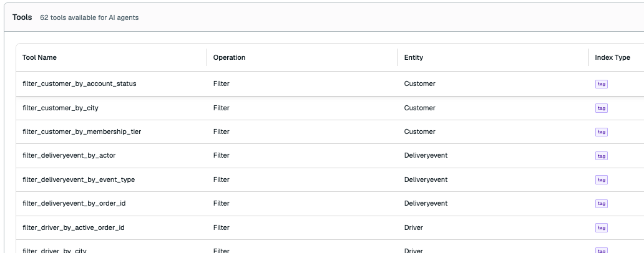644x253 pixels.
Task: Click Filter operation in filter_deliveryevent_by_order_id row
Action: [x=222, y=203]
